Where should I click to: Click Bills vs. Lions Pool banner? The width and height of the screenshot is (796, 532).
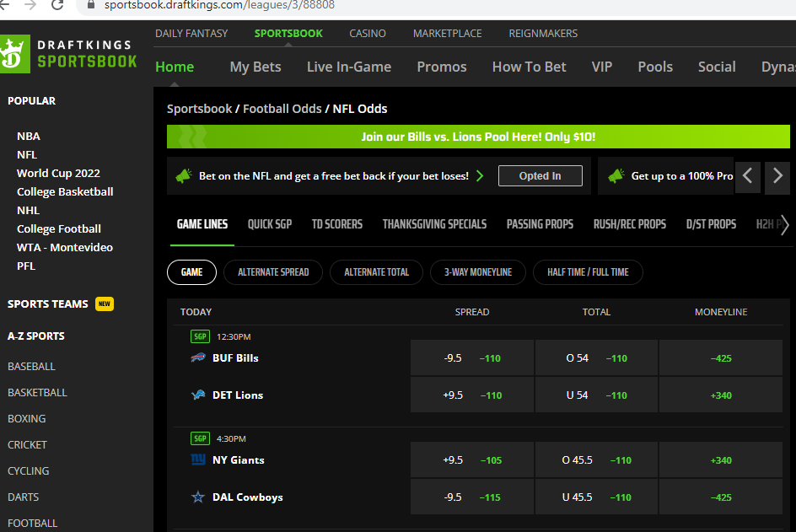point(478,137)
